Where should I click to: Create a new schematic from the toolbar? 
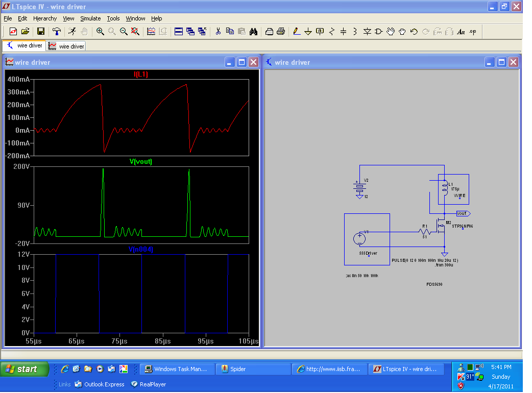pos(13,32)
